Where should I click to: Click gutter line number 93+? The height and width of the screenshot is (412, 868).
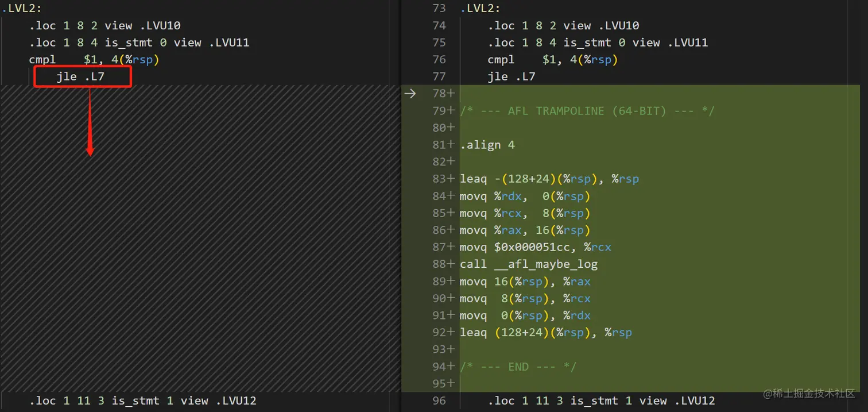tap(444, 349)
